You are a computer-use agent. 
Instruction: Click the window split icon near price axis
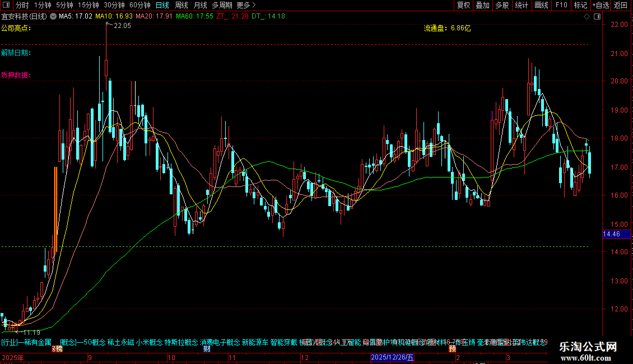pyautogui.click(x=597, y=16)
